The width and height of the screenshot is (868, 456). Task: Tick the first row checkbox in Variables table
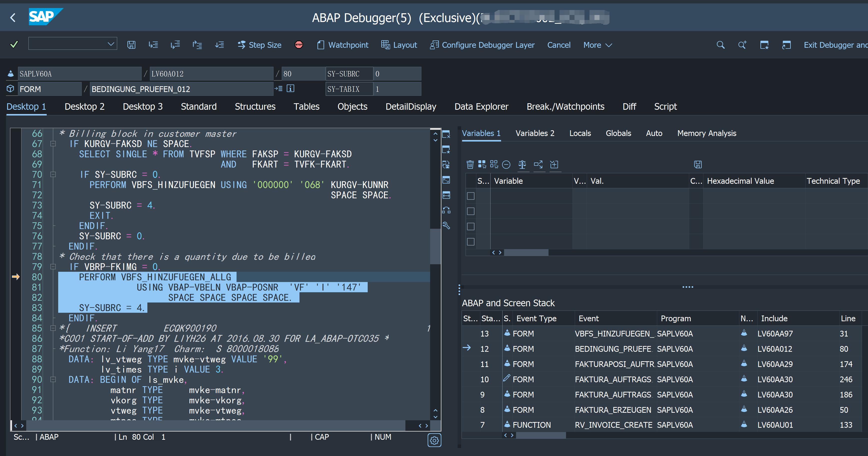(470, 196)
